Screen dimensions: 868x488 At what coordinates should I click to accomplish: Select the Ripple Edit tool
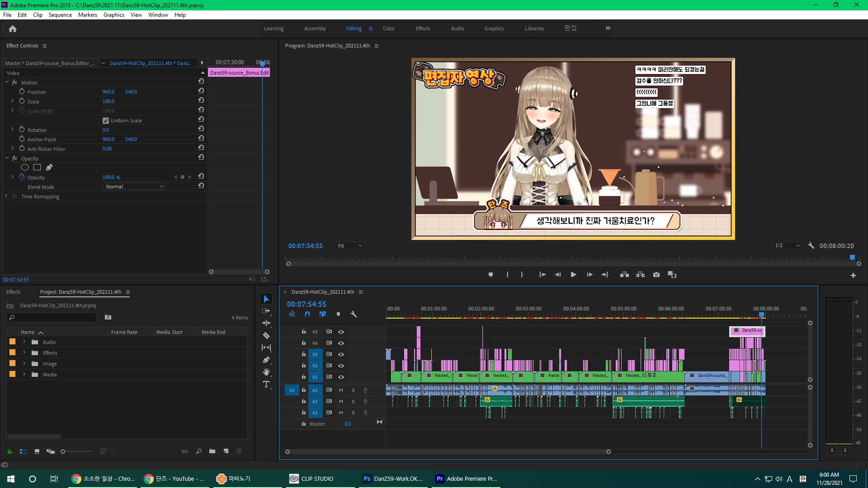coord(266,323)
